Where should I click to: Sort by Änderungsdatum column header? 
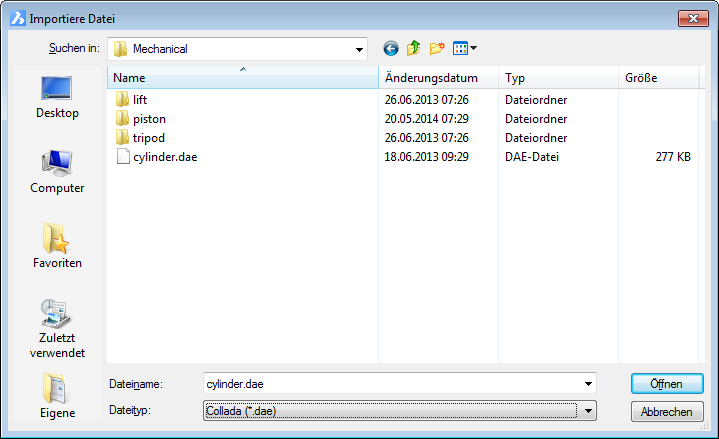[x=438, y=78]
